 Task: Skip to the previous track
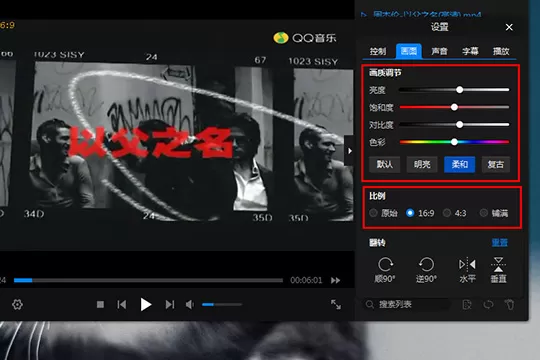(122, 305)
